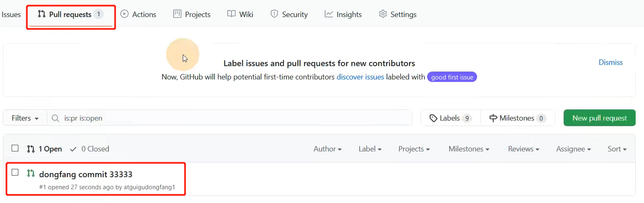Dismiss the new contributors banner
Screen dimensions: 644x203
coord(610,62)
